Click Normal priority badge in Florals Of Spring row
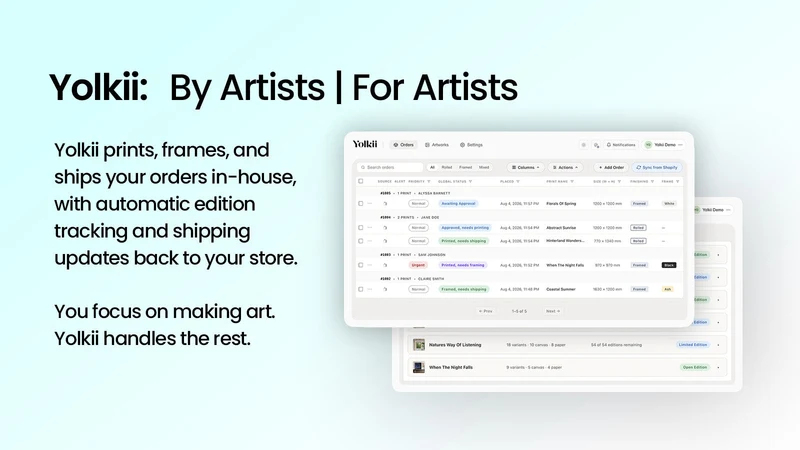Screen dimensions: 800x450 [x=418, y=204]
